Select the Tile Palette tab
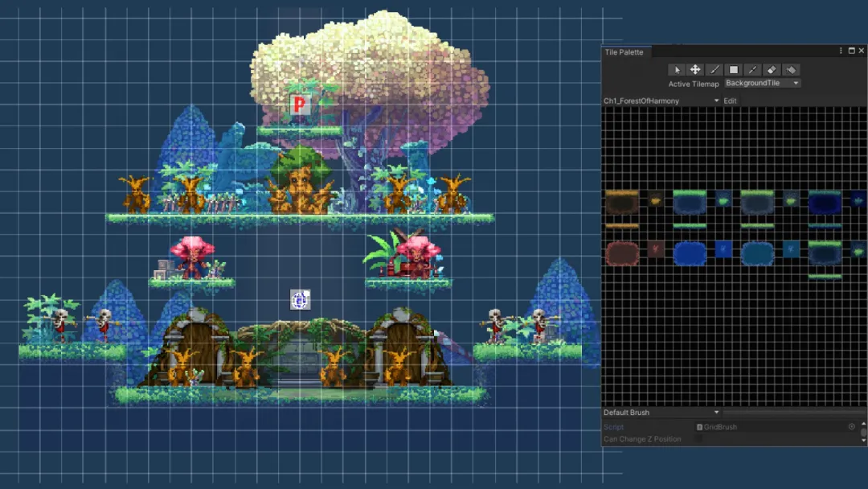This screenshot has height=489, width=868. (625, 51)
